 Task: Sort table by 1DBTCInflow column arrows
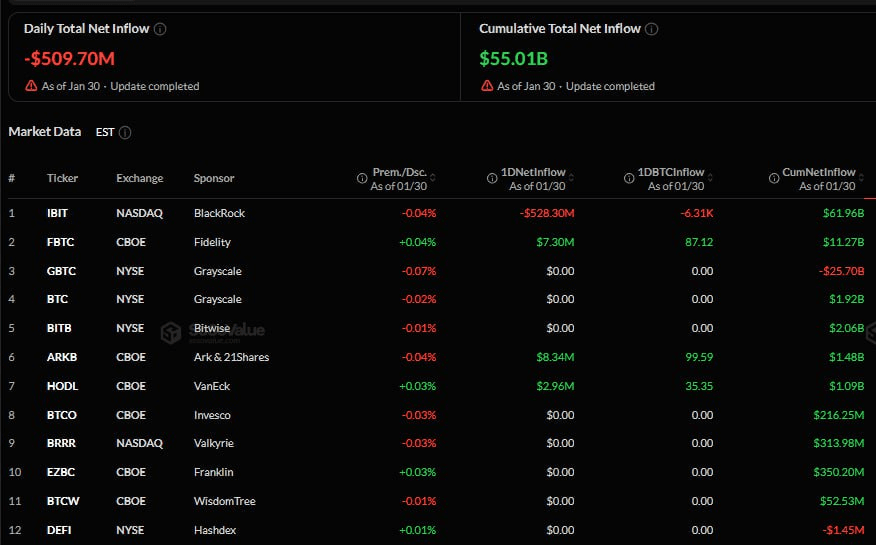pyautogui.click(x=710, y=178)
